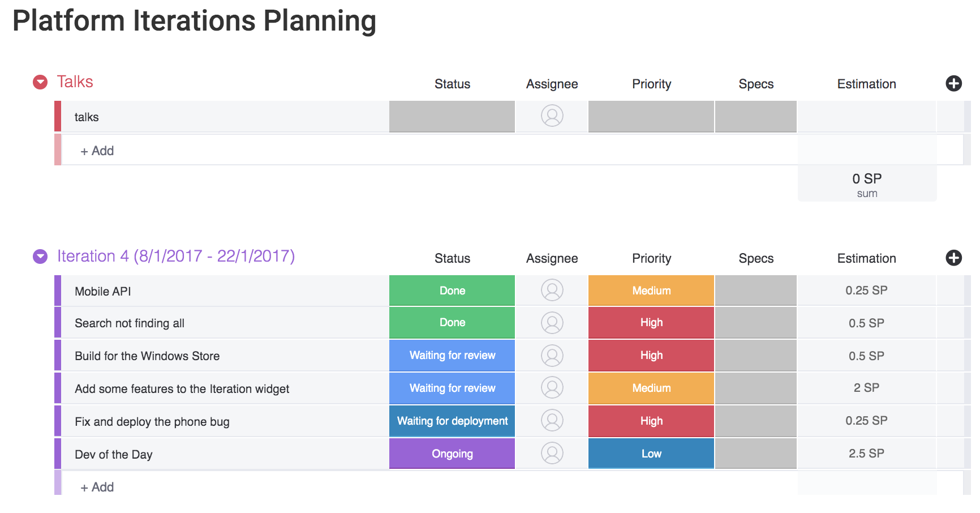
Task: Select Iteration 4 (8/1/2017 - 22/1/2017) title
Action: pos(176,256)
